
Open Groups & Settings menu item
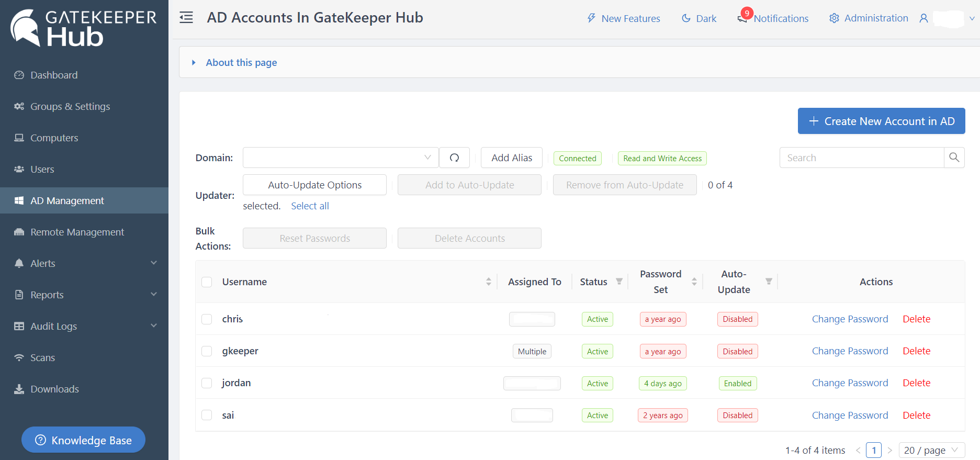tap(84, 106)
